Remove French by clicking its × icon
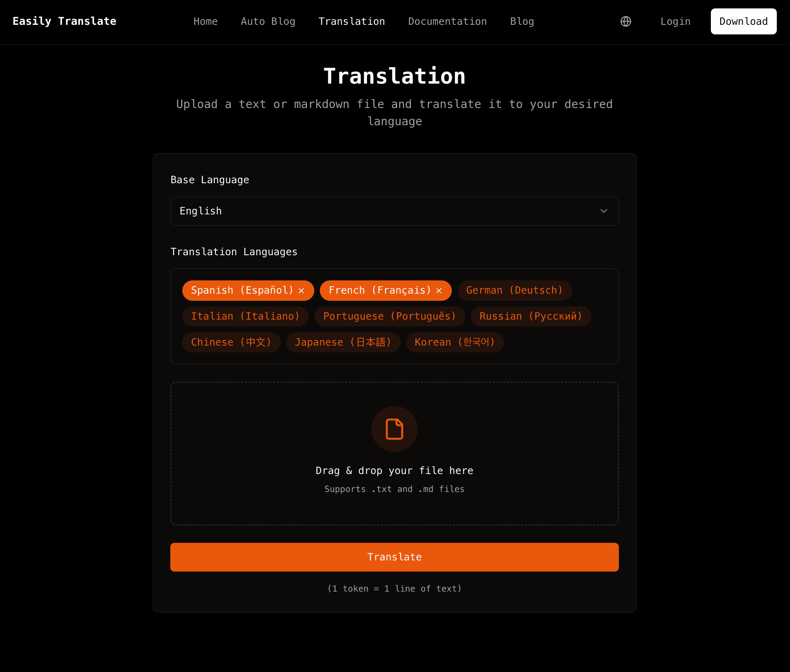This screenshot has height=672, width=790. tap(439, 291)
